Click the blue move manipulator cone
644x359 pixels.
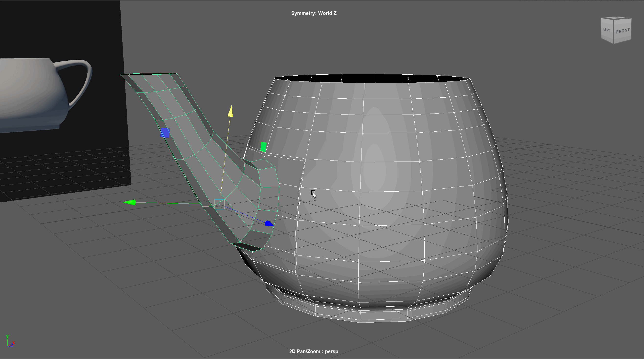pos(269,223)
